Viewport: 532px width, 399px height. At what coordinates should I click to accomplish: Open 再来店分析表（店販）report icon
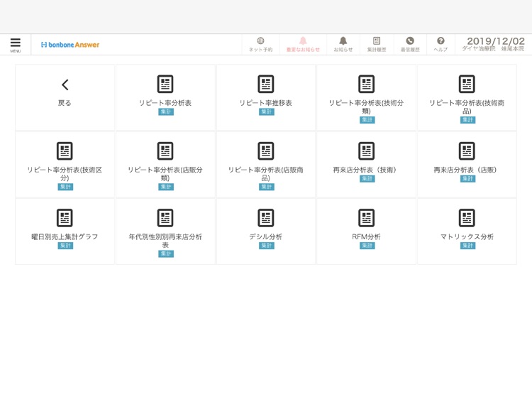point(467,151)
